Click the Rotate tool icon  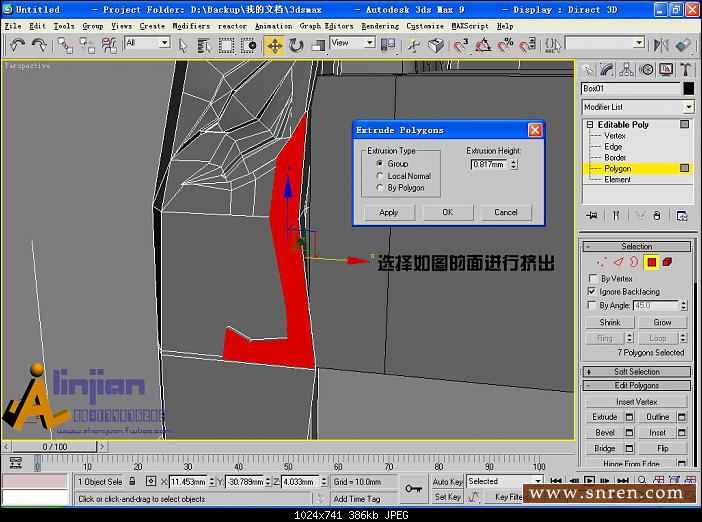pyautogui.click(x=297, y=45)
